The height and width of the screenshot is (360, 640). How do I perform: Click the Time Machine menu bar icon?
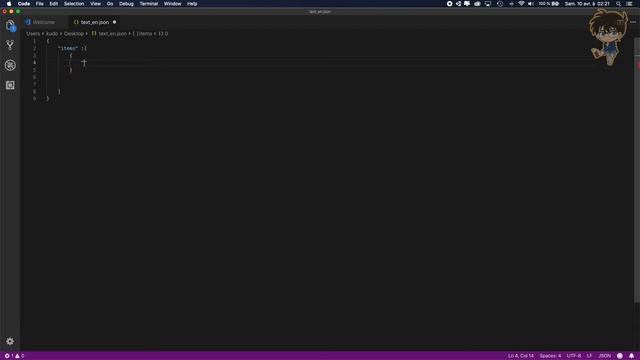pyautogui.click(x=500, y=4)
